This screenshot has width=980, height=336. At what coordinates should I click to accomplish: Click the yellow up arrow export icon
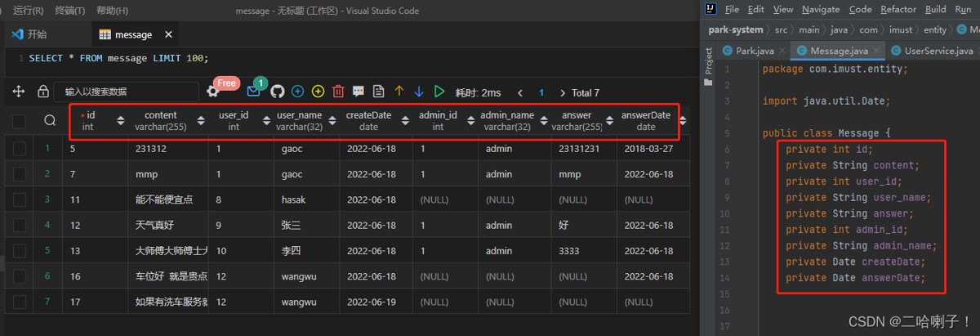[399, 92]
